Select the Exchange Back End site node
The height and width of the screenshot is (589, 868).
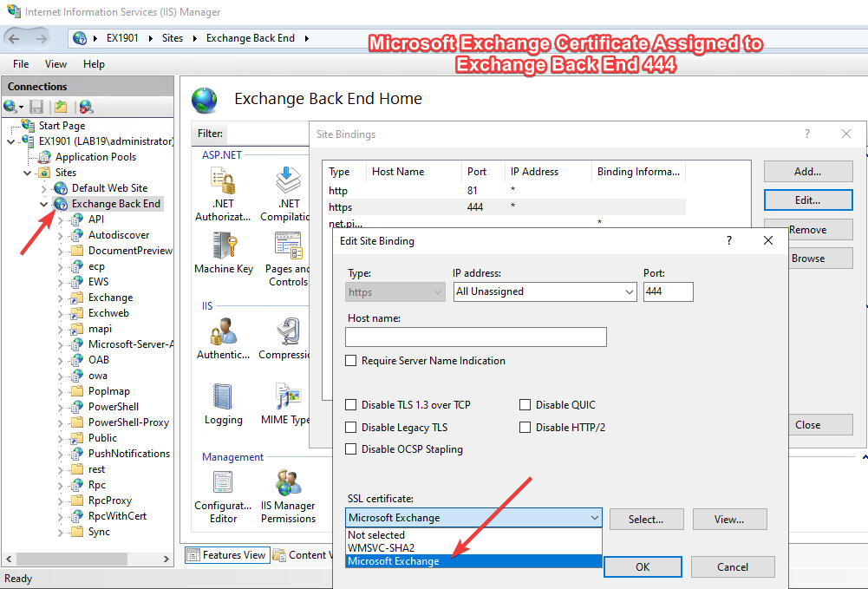[115, 204]
